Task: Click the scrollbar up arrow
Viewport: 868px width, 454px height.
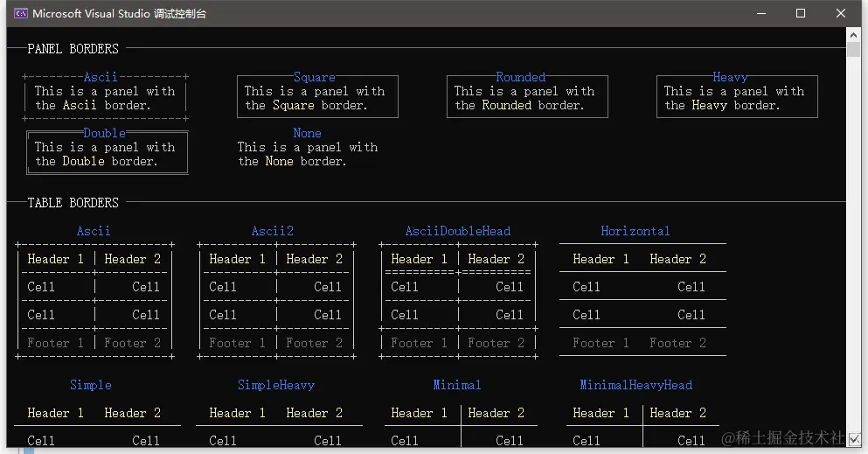Action: 853,35
